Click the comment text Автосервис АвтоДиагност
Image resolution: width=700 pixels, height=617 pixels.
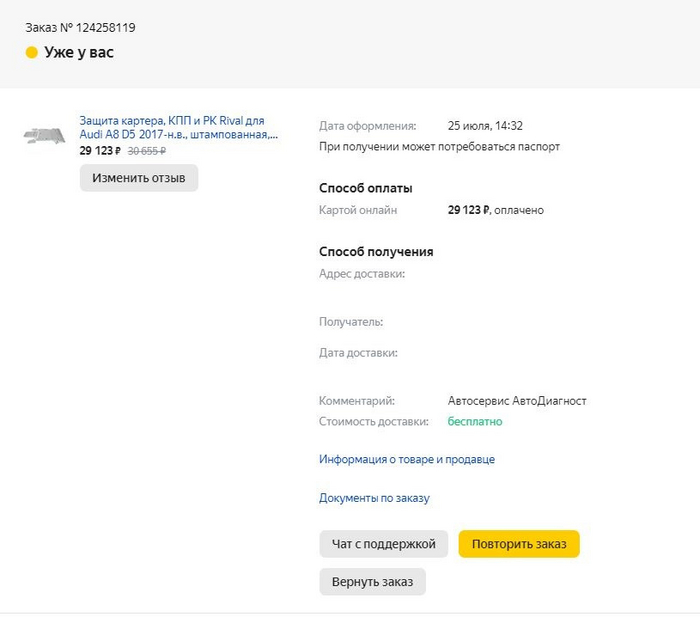[x=517, y=401]
